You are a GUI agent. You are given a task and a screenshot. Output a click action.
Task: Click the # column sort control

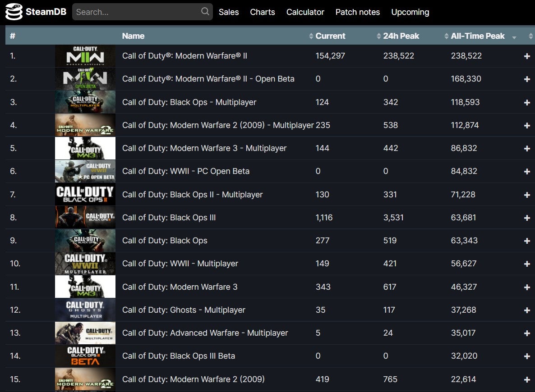click(x=13, y=36)
